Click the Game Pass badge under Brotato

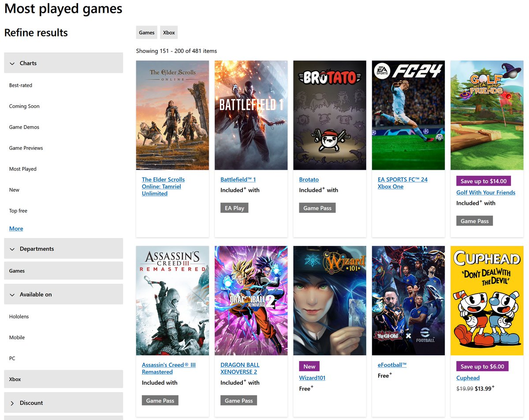pos(317,208)
